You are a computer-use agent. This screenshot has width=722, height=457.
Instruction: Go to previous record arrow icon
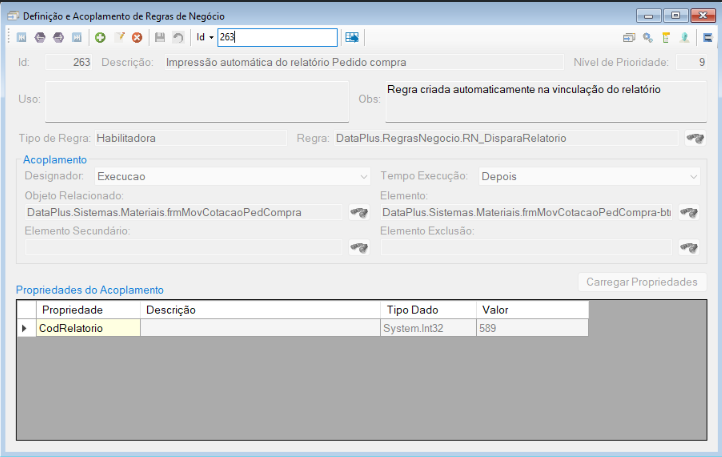point(40,37)
